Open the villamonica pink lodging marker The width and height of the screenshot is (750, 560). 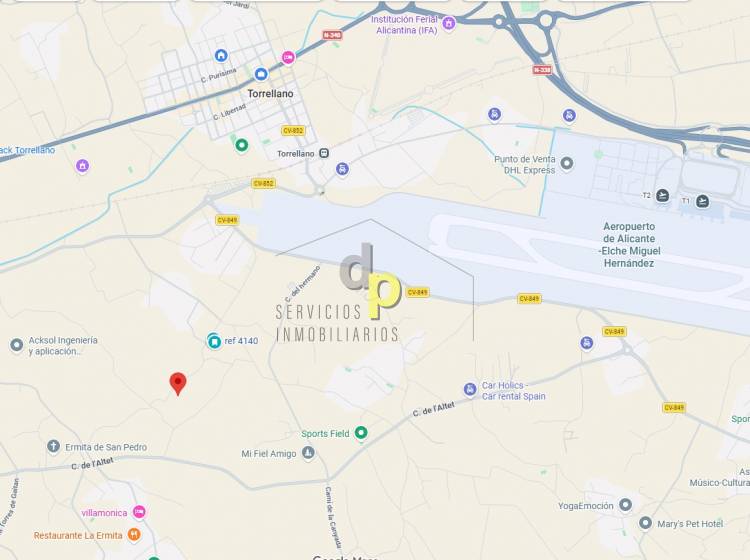coord(139,512)
